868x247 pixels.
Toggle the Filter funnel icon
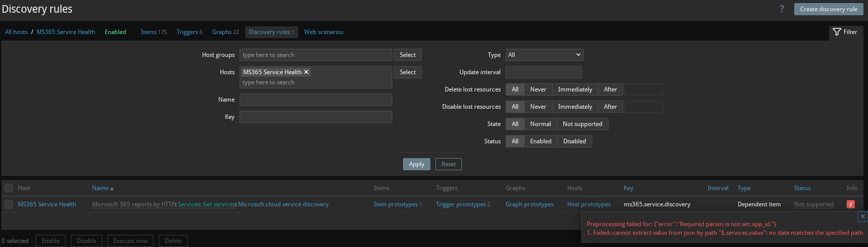pos(837,32)
